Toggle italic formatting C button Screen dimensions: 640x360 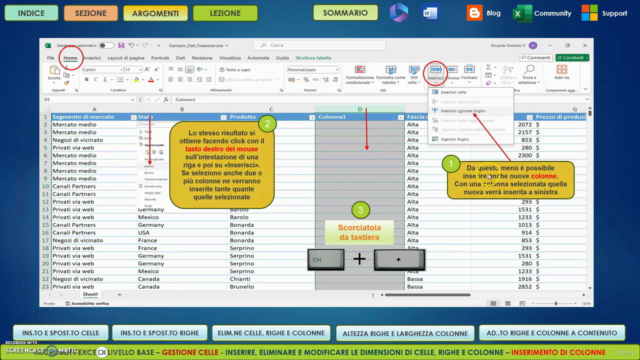click(96, 80)
